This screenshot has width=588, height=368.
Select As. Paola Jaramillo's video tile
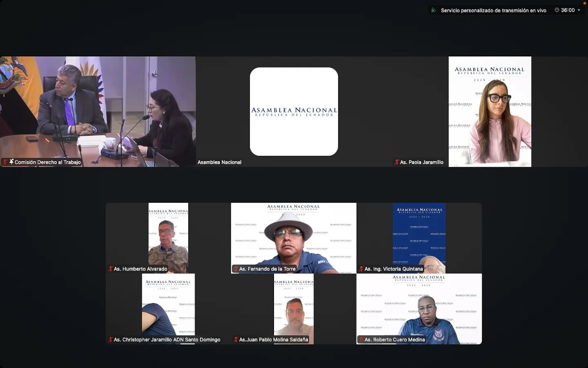coord(490,112)
